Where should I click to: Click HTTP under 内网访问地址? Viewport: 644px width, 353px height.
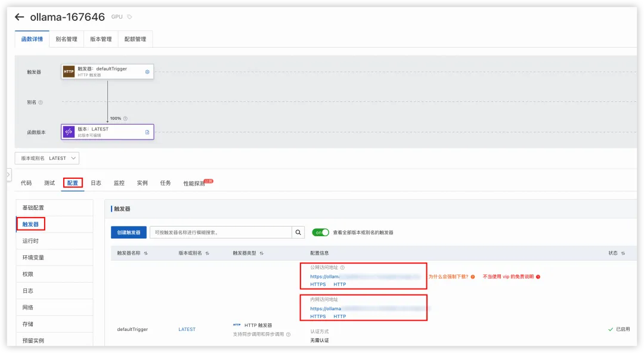[340, 317]
